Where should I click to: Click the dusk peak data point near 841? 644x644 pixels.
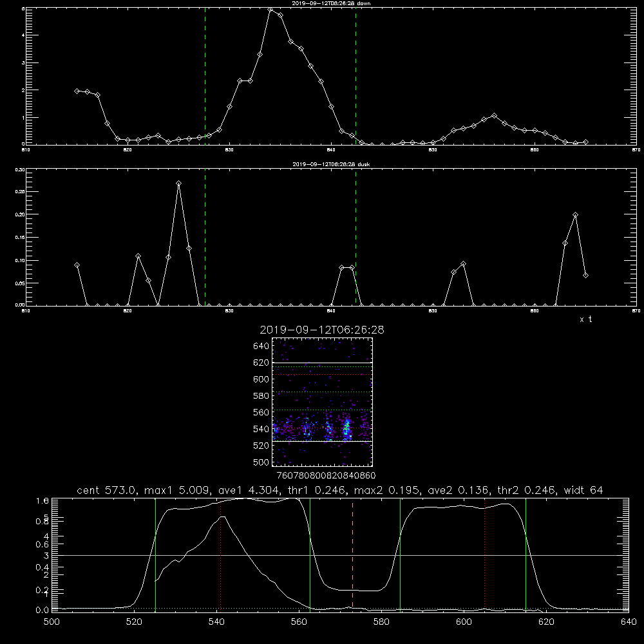pyautogui.click(x=342, y=267)
